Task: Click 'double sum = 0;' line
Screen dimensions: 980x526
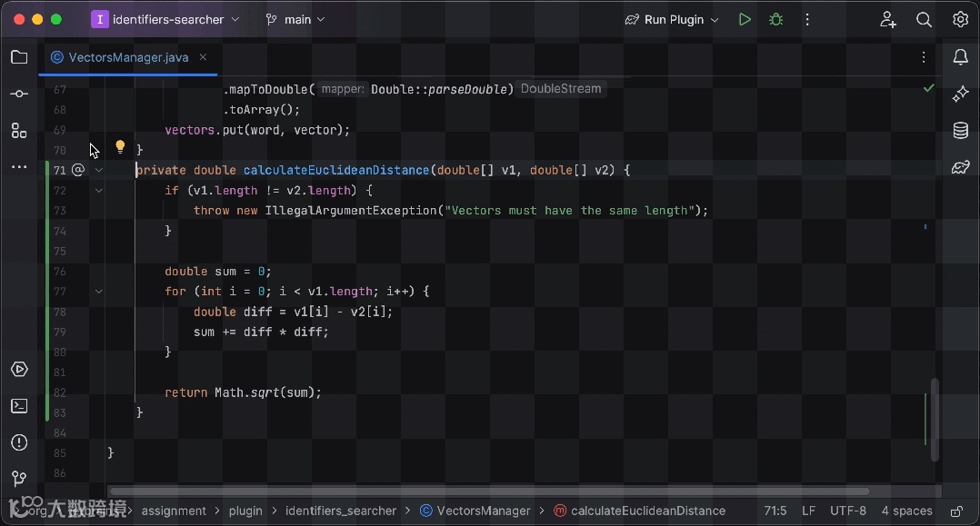Action: [218, 272]
